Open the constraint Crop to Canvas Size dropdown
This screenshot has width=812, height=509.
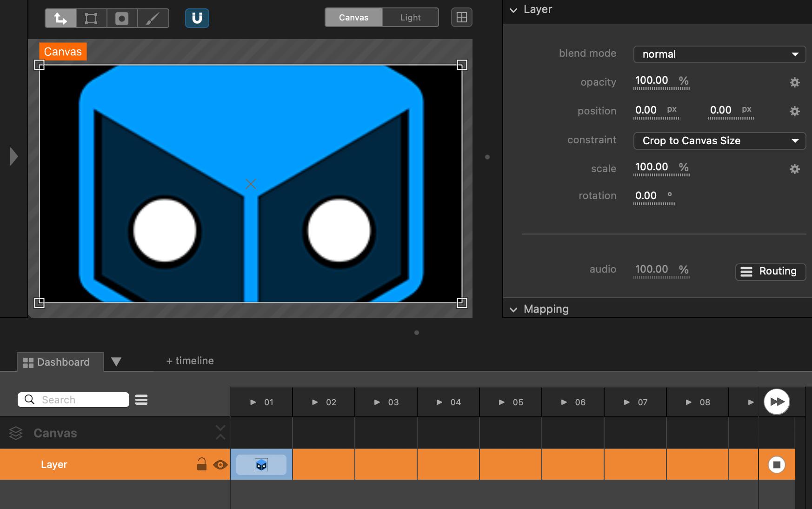click(x=719, y=141)
